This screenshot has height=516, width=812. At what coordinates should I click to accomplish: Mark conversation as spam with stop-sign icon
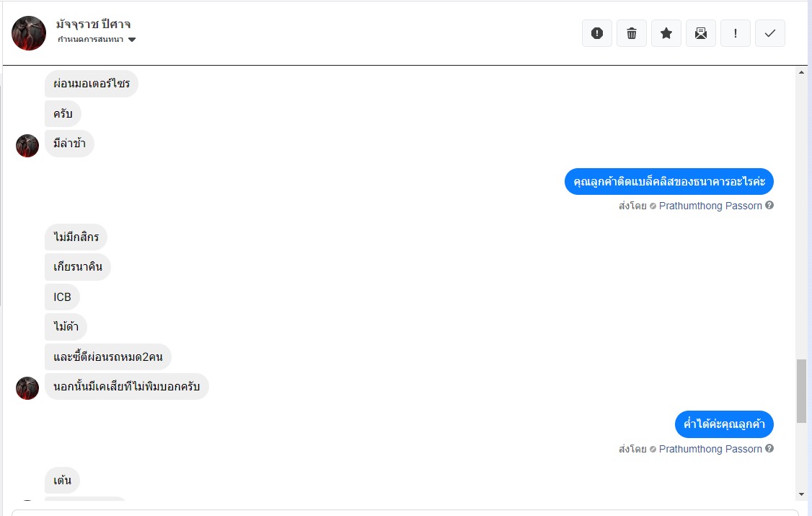pyautogui.click(x=597, y=33)
